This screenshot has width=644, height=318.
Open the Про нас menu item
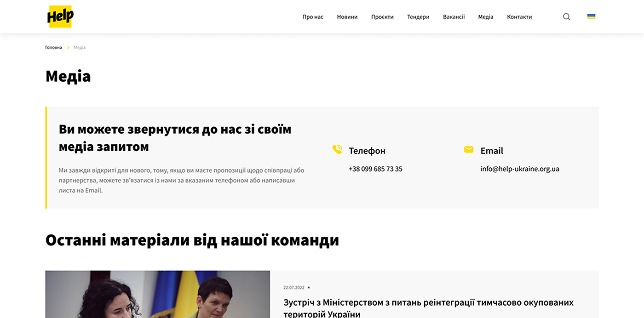pos(313,17)
